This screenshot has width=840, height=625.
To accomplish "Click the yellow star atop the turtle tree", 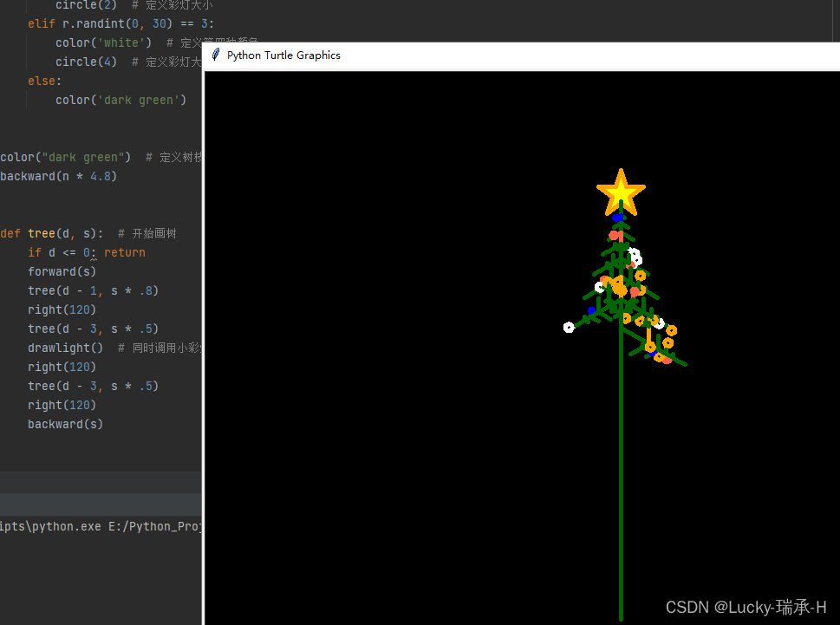I will 621,192.
